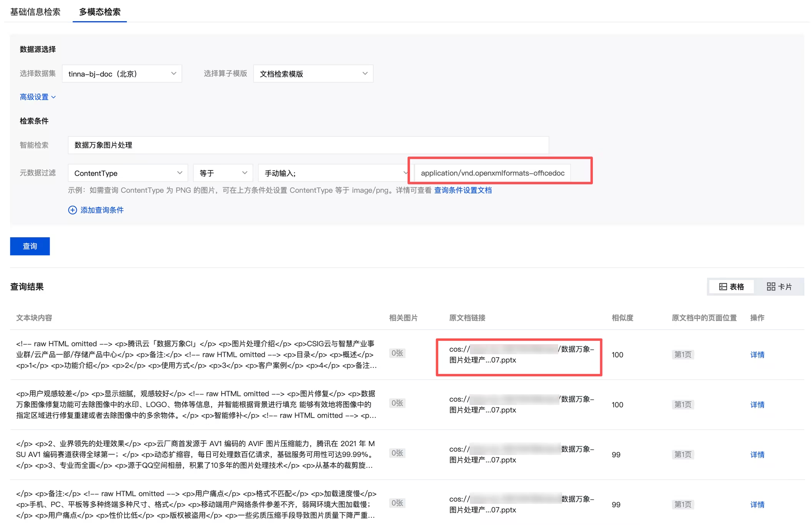Switch to 基础信息检索 tab
Viewport: 812px width, 525px height.
(x=35, y=12)
